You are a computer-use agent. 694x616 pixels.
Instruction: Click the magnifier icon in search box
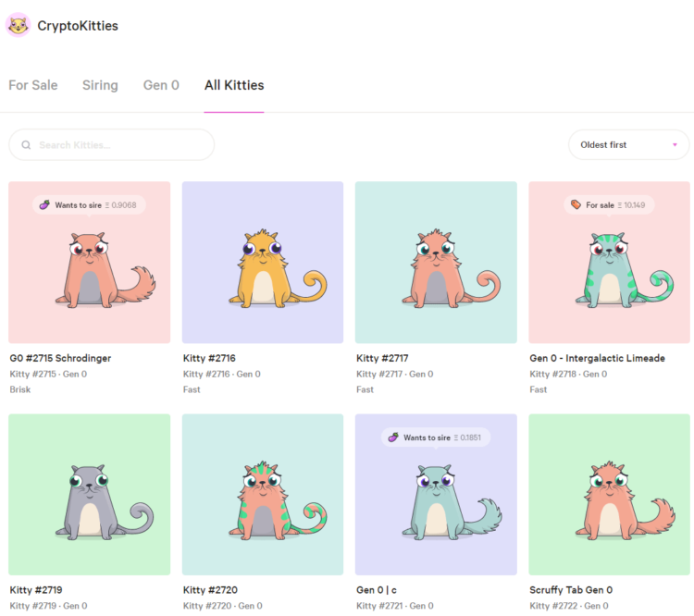26,144
